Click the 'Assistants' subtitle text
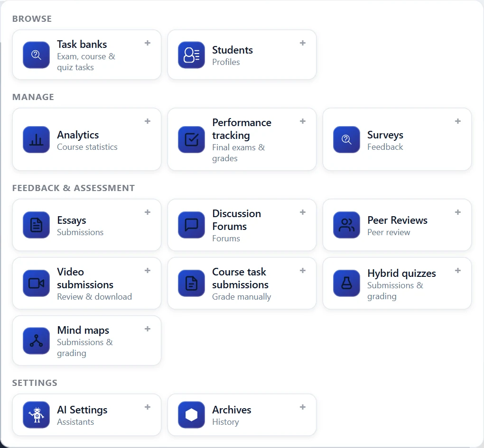 pos(75,422)
